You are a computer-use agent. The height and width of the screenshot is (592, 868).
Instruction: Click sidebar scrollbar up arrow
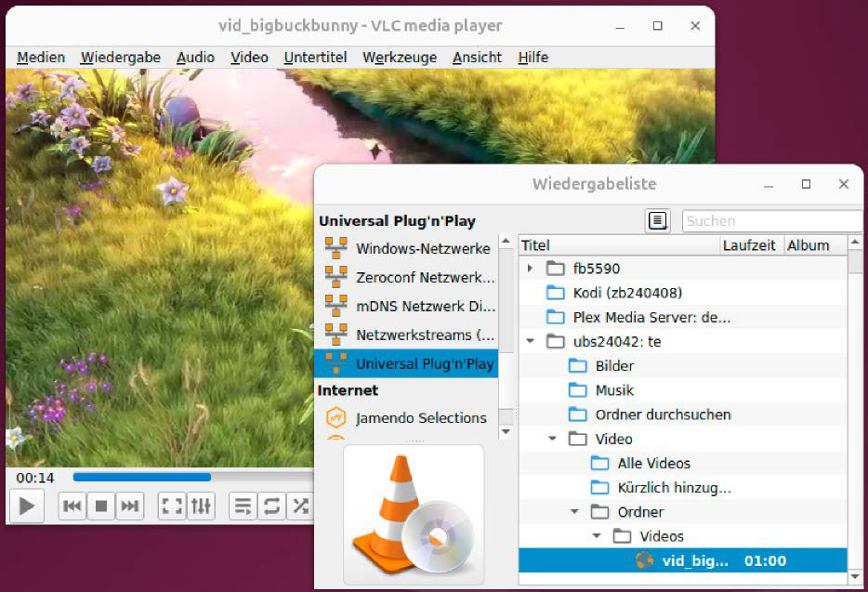coord(506,241)
